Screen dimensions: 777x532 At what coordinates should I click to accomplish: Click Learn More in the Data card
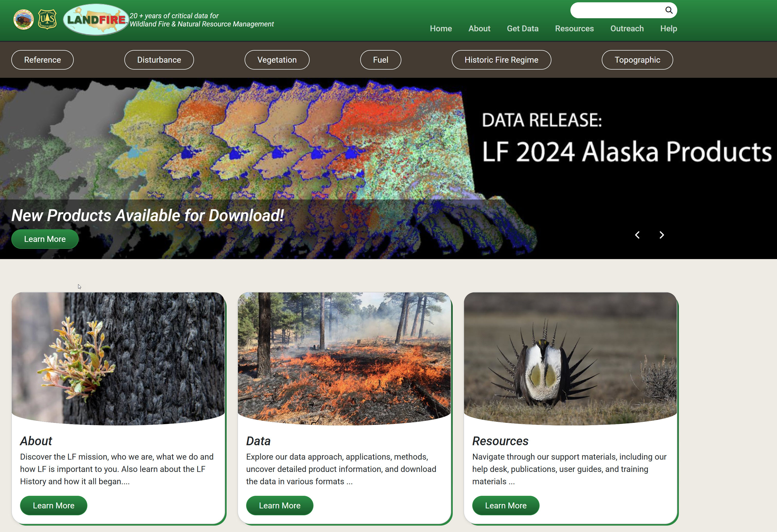point(280,505)
